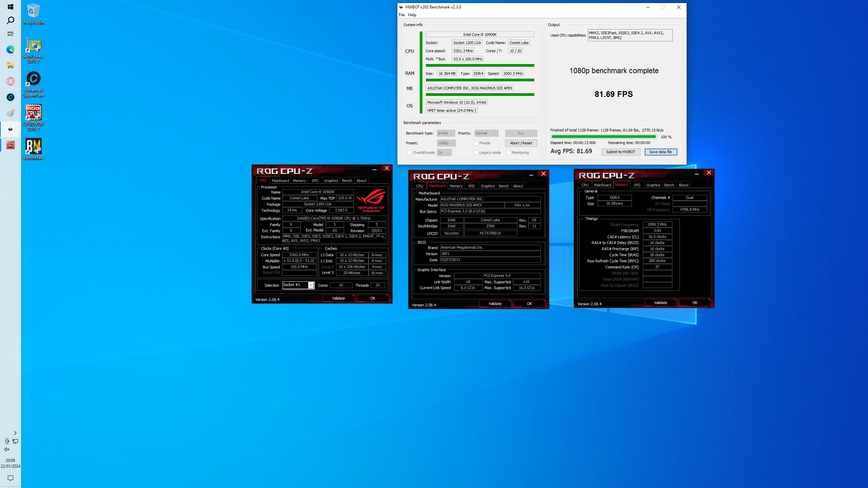Select BenchMate desktop shortcut
Screen dimensions: 868x488
click(33, 149)
